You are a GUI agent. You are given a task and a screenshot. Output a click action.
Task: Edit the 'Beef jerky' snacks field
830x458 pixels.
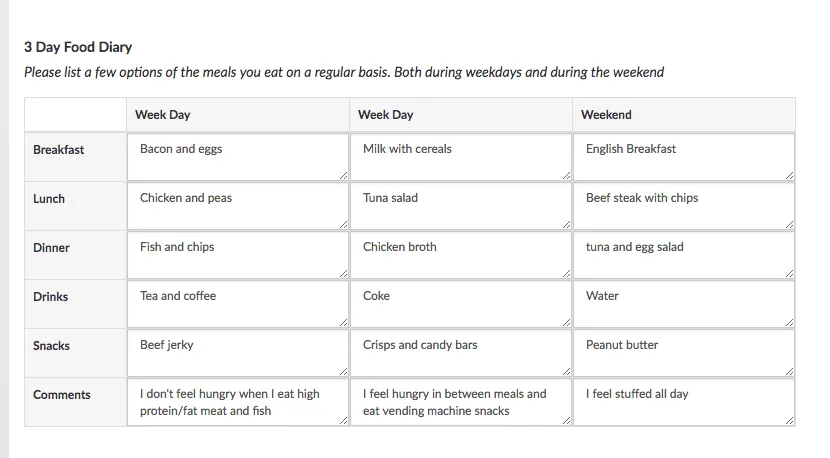(x=237, y=354)
